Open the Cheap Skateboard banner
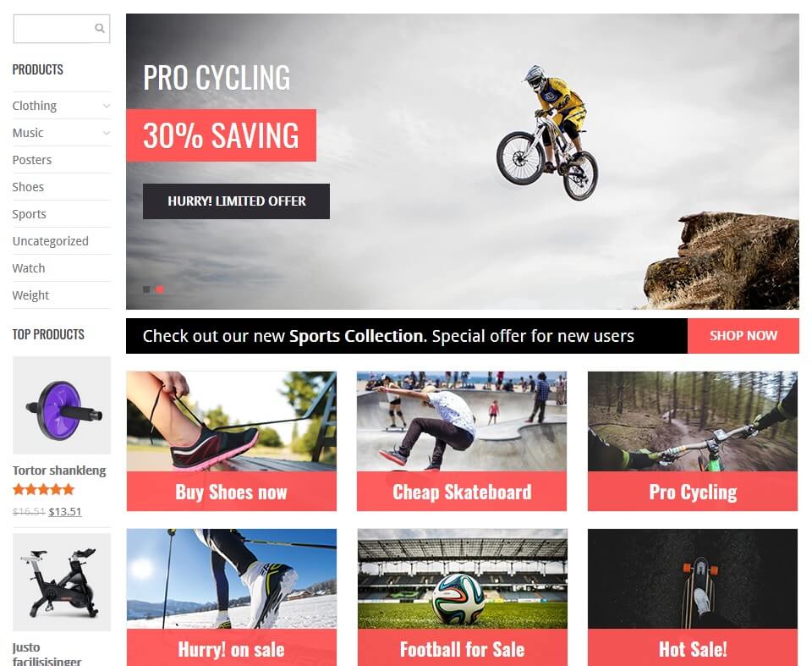 [x=462, y=441]
